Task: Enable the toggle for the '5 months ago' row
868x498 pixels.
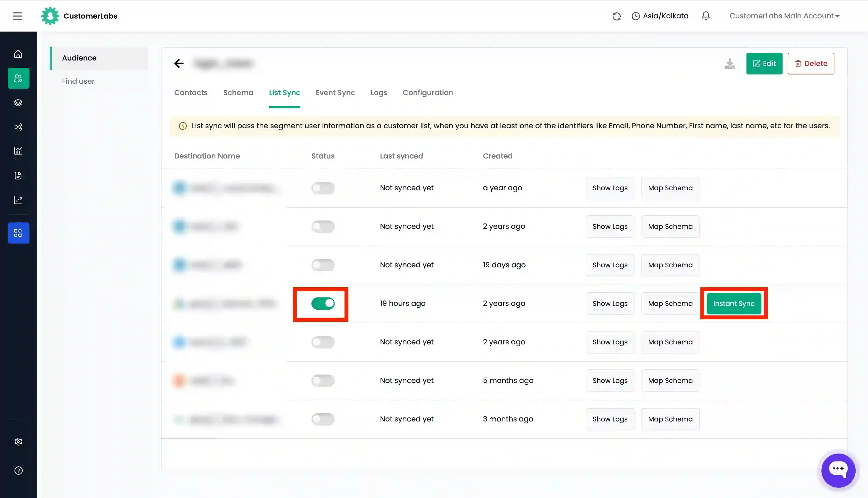Action: (x=323, y=380)
